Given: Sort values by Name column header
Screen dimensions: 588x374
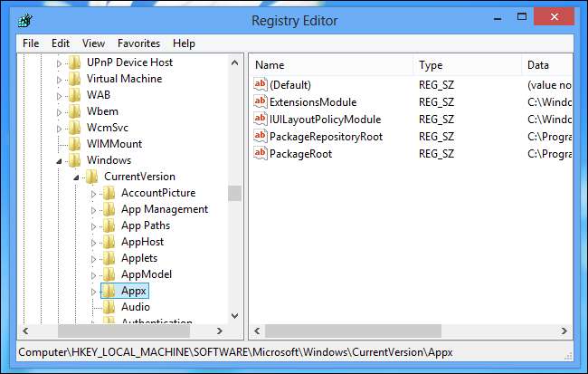Looking at the screenshot, I should click(x=331, y=65).
